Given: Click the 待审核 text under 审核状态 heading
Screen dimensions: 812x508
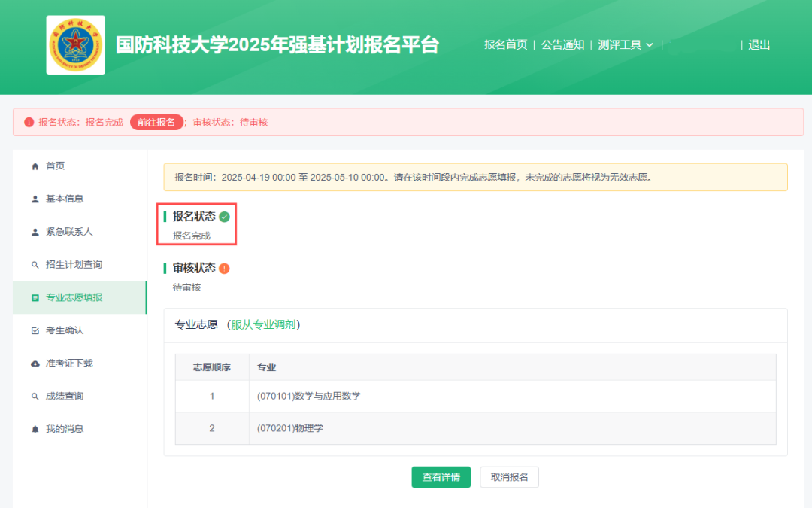Looking at the screenshot, I should [187, 287].
